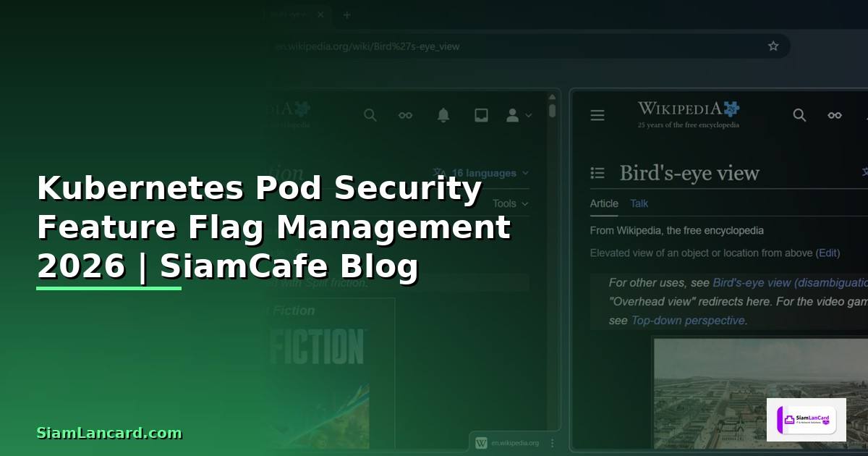This screenshot has height=456, width=868.
Task: Open Bird's-eye view (disambiguation) link
Action: tap(790, 282)
